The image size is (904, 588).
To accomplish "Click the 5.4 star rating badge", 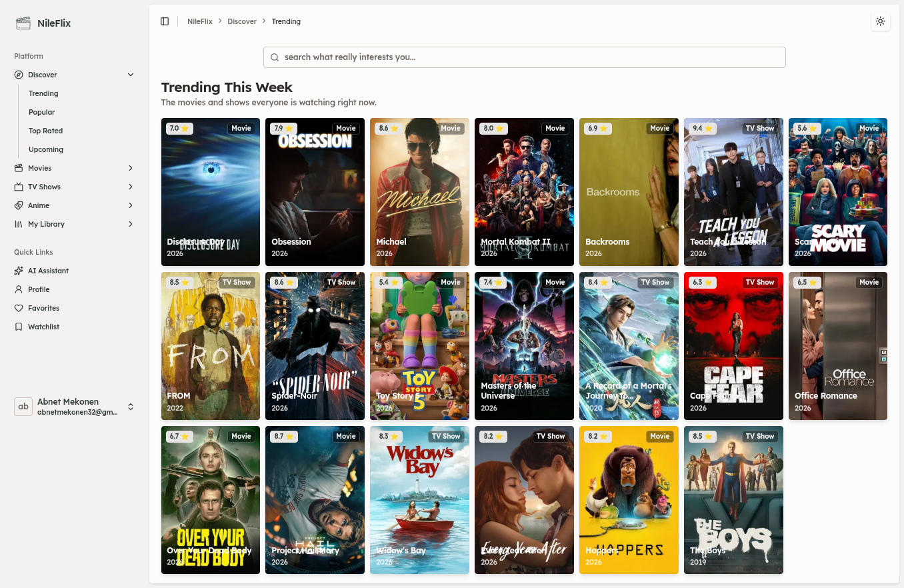I will click(389, 282).
